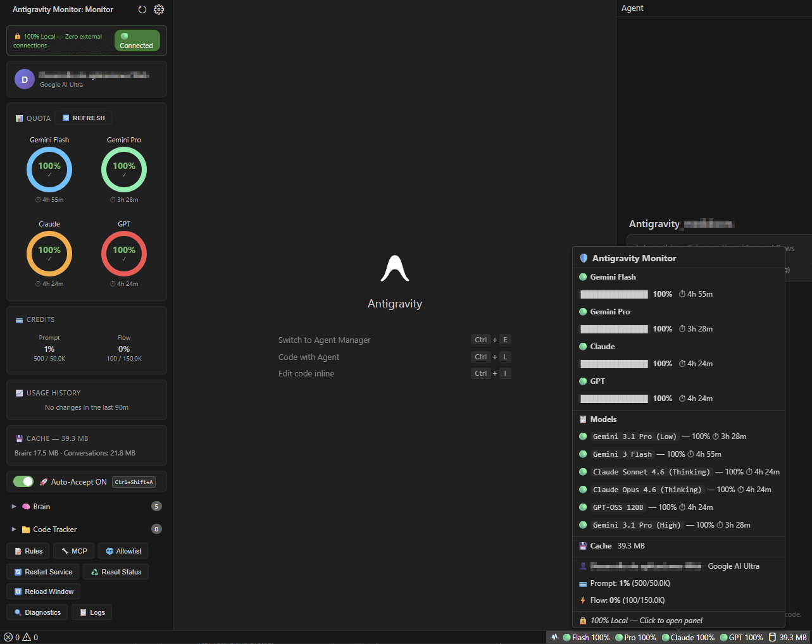Open the Logs panel
812x644 pixels.
click(91, 612)
